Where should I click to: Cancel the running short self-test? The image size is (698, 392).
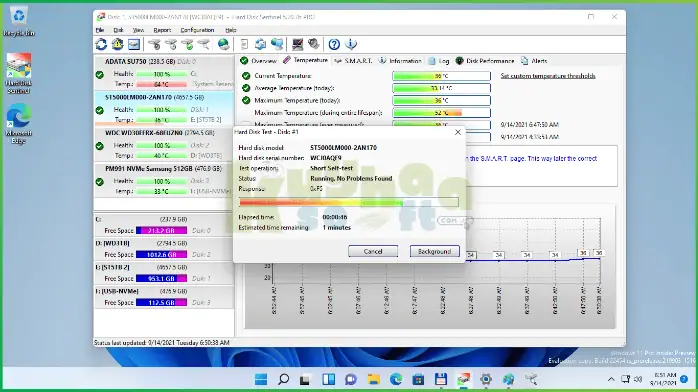click(x=373, y=251)
